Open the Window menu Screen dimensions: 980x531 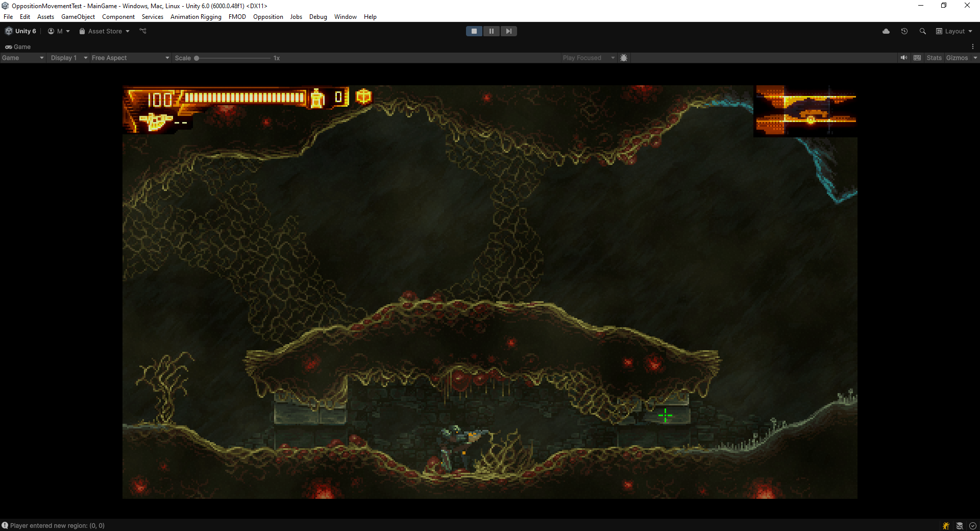346,17
